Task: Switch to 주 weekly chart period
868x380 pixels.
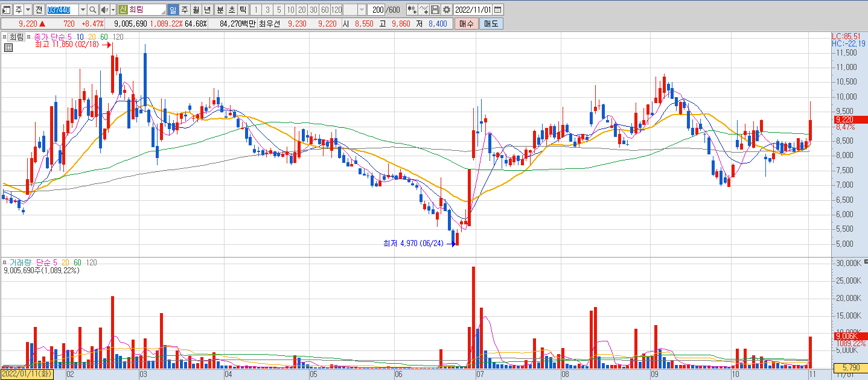Action: pyautogui.click(x=185, y=10)
